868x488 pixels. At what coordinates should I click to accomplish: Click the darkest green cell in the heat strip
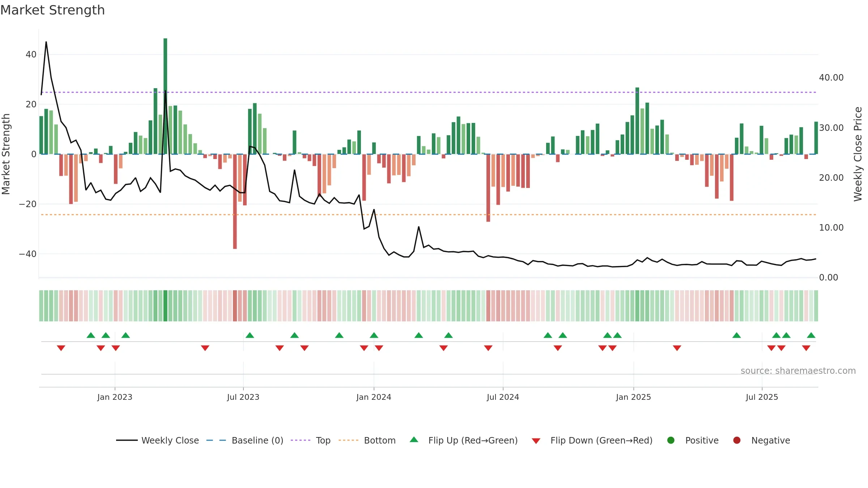(165, 306)
